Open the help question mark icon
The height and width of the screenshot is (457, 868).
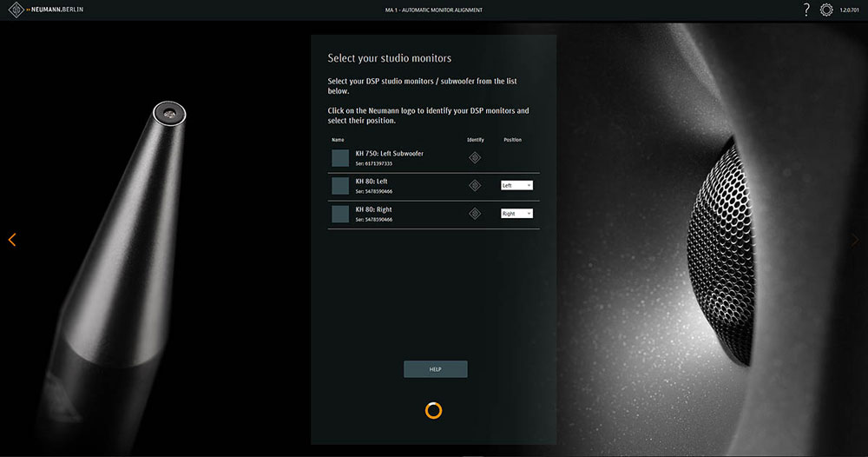coord(806,10)
